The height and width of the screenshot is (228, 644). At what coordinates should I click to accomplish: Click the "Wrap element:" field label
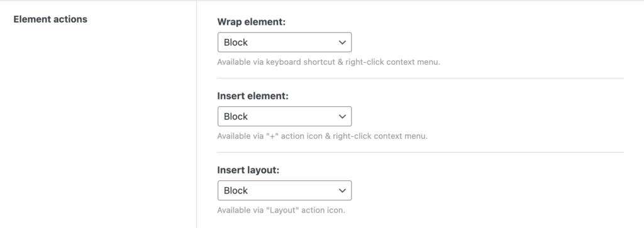(251, 22)
